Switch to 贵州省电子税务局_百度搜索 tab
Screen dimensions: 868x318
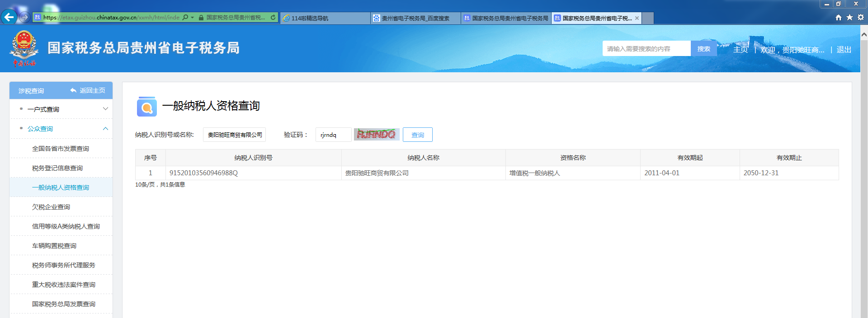click(415, 18)
